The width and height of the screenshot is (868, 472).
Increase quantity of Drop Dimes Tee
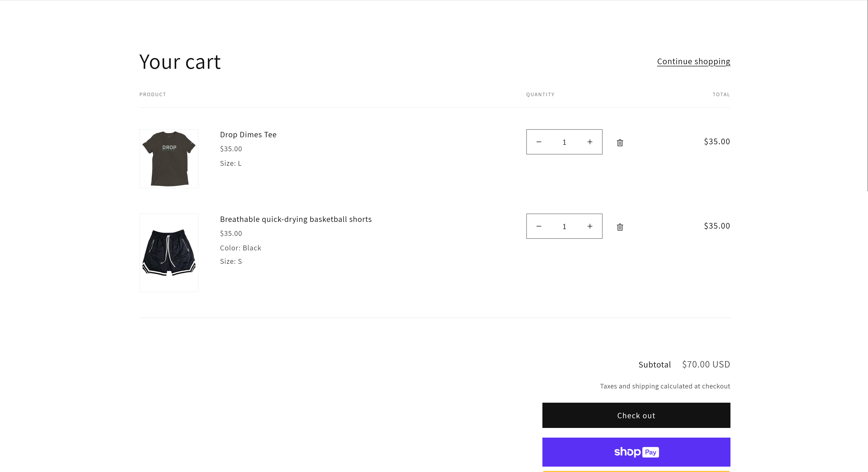[590, 142]
